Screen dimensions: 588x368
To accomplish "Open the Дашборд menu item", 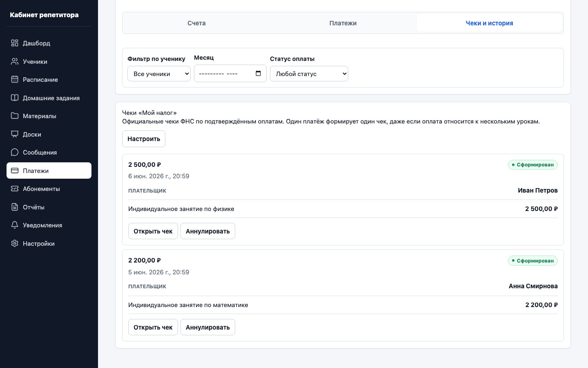I will (x=49, y=43).
